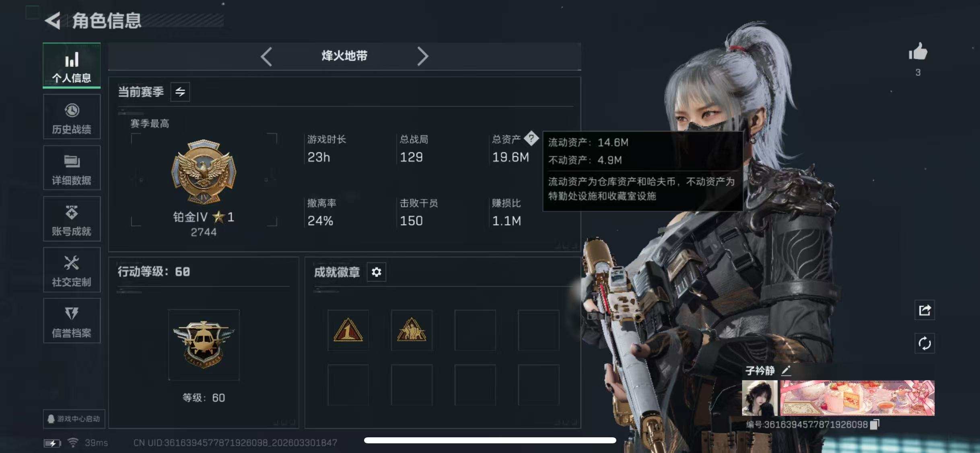This screenshot has width=980, height=453.
Task: Go back using the top-left arrow
Action: pos(53,21)
